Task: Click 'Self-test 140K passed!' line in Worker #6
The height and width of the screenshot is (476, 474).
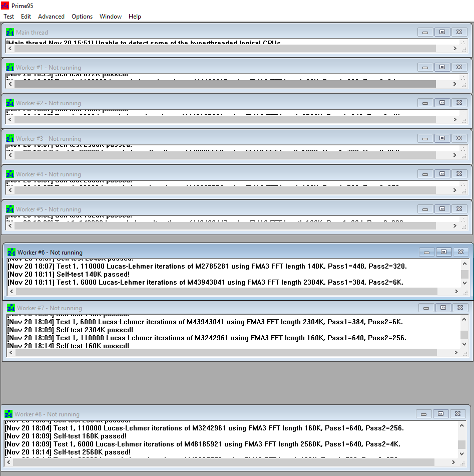Action: coord(69,274)
